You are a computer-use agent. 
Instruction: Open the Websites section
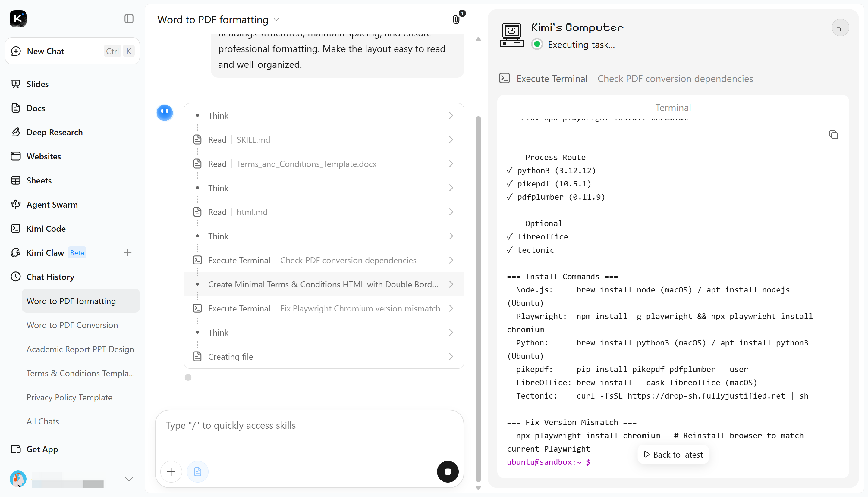click(72, 156)
